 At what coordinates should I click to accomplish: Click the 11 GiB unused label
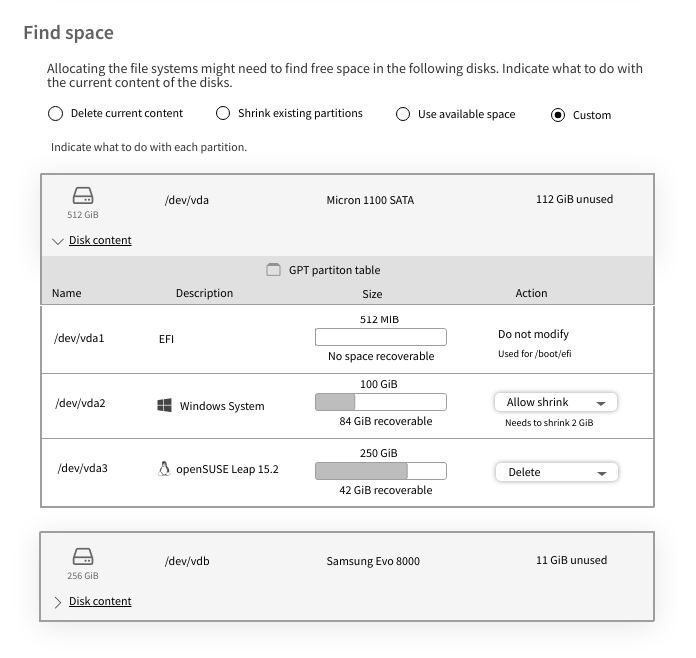(x=572, y=560)
